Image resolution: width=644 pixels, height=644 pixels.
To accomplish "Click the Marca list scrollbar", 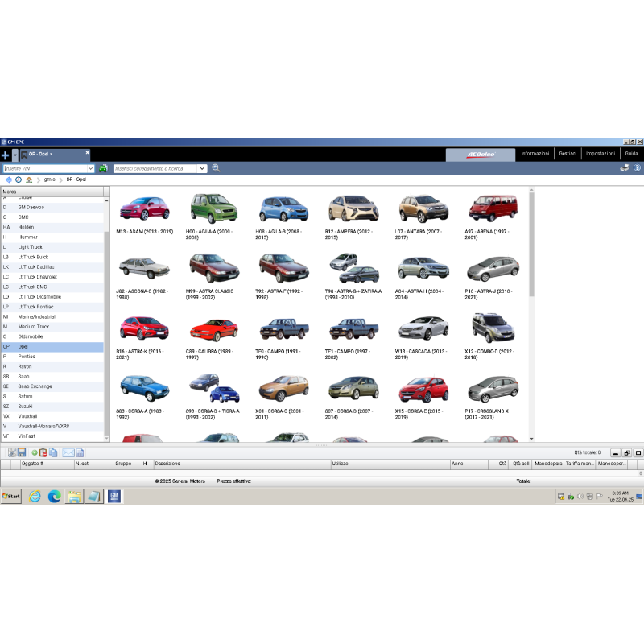I will [x=106, y=332].
